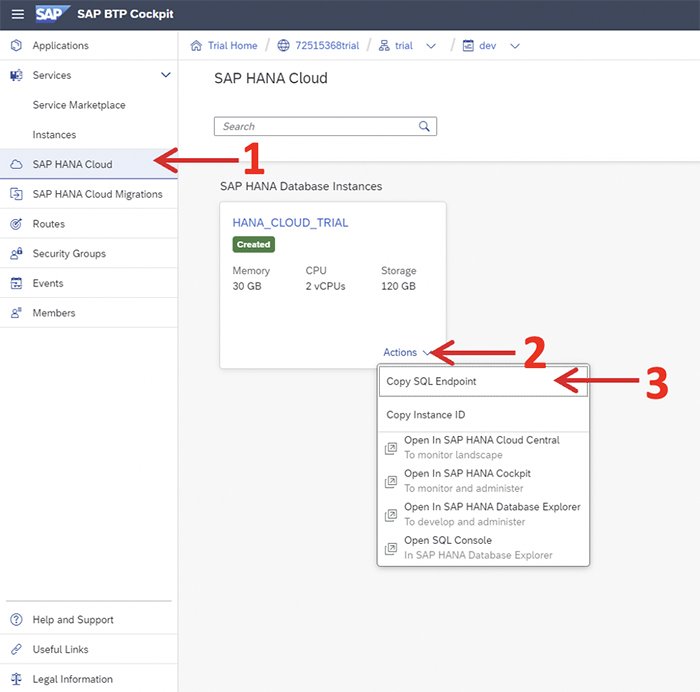
Task: Choose Open In SAP HANA Database Explorer
Action: click(x=483, y=515)
